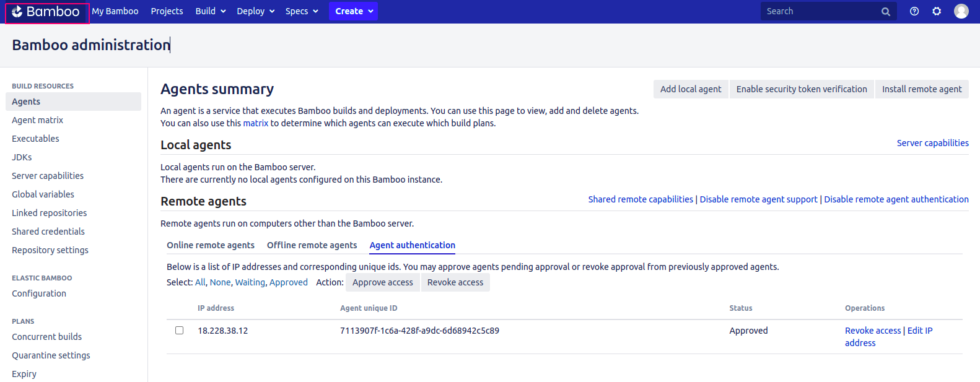Viewport: 980px width, 382px height.
Task: Click Enable security token verification
Action: 802,89
